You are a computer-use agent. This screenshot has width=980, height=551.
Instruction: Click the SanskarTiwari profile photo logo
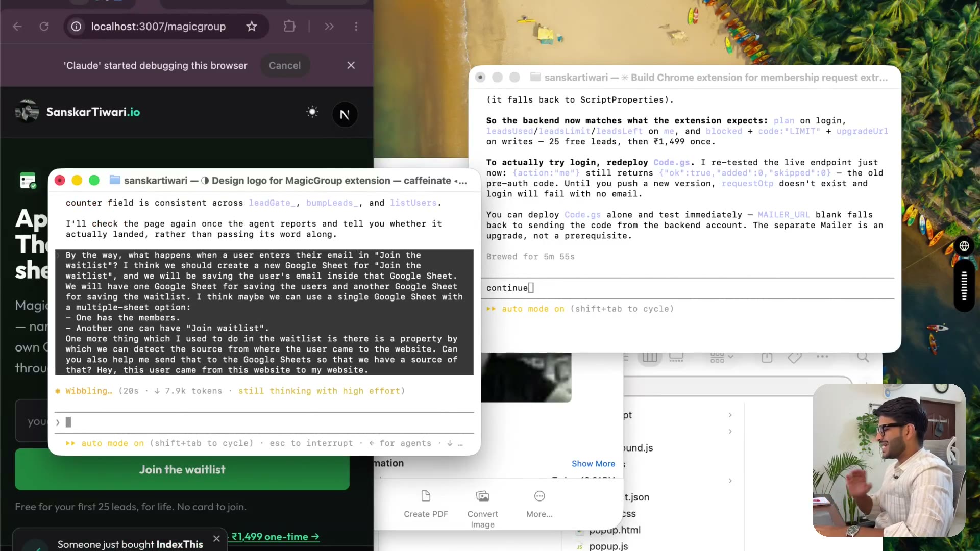click(x=27, y=112)
